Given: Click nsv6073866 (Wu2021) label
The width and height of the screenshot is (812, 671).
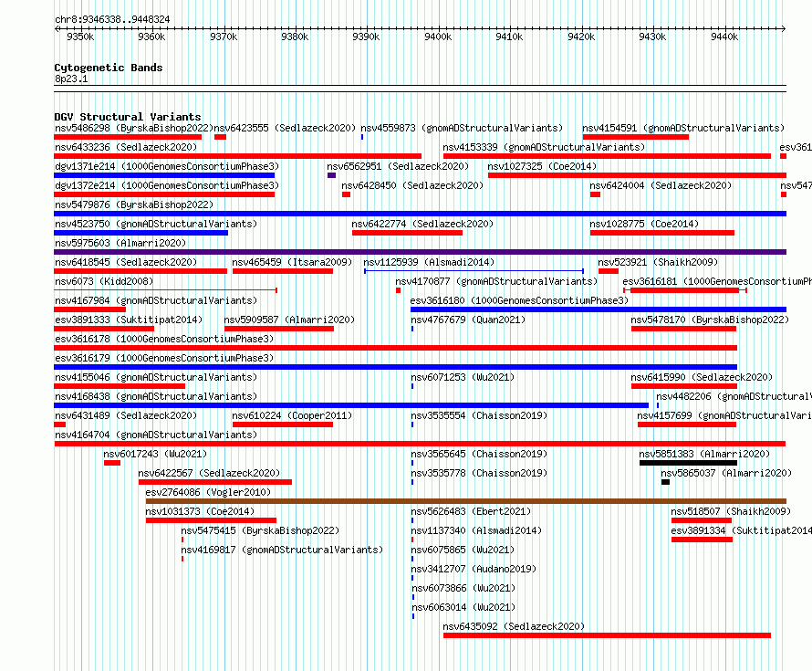Looking at the screenshot, I should (463, 588).
